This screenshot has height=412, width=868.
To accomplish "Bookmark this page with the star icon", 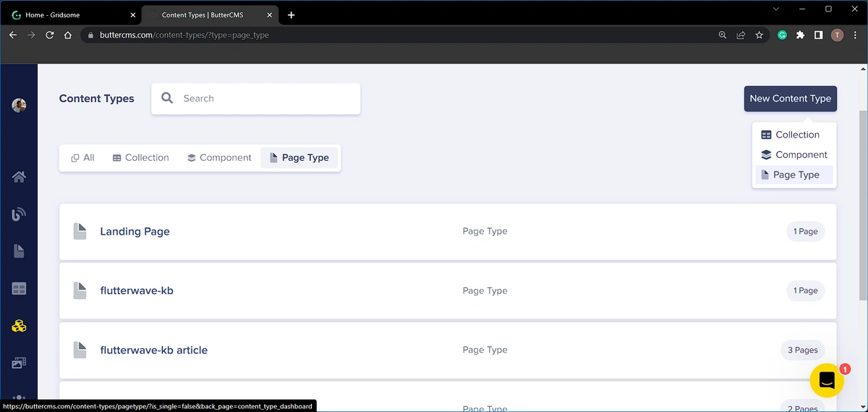I will point(759,35).
